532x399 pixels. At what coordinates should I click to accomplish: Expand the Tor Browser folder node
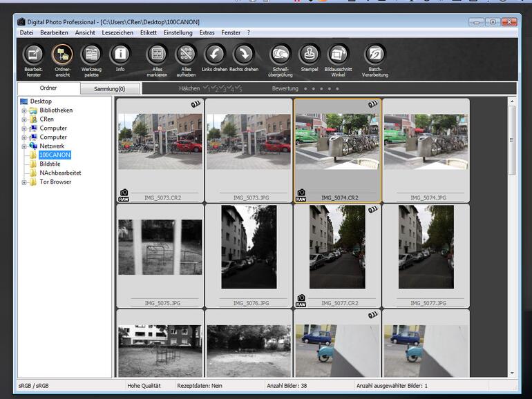[x=23, y=182]
